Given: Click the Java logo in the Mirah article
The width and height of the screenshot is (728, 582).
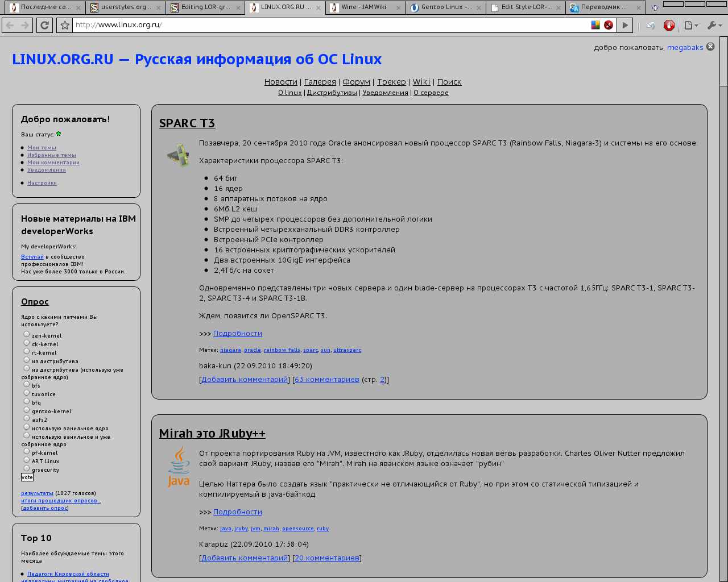Looking at the screenshot, I should pos(179,467).
